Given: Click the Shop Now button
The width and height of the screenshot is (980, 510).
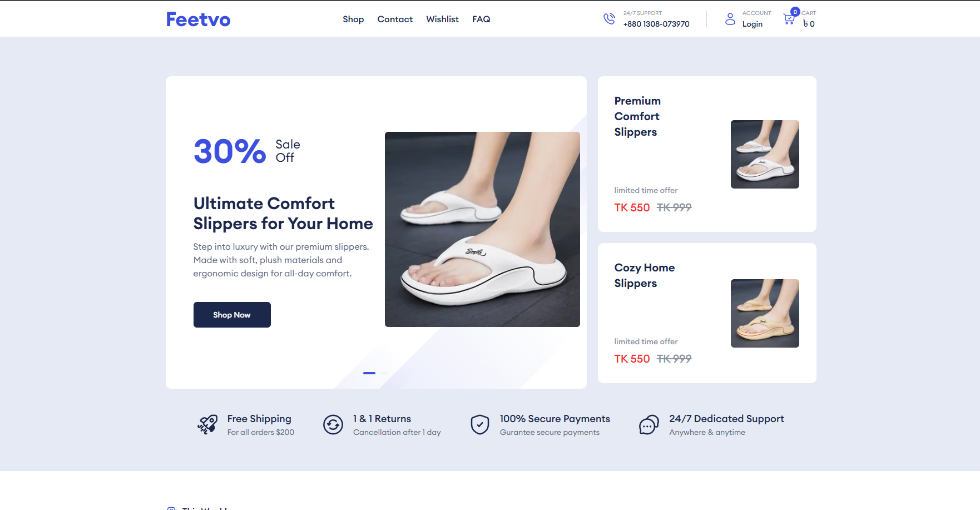Looking at the screenshot, I should 232,315.
